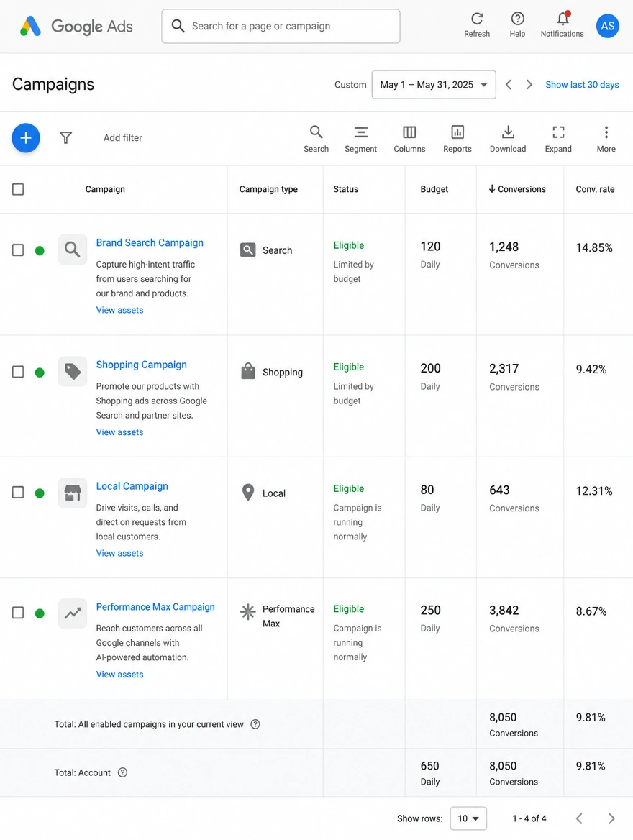Click the Search campaign type icon
This screenshot has width=633, height=840.
247,250
